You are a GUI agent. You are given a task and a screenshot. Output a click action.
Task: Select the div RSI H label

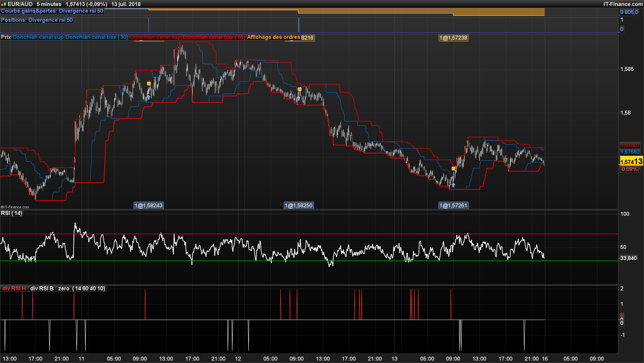point(14,289)
